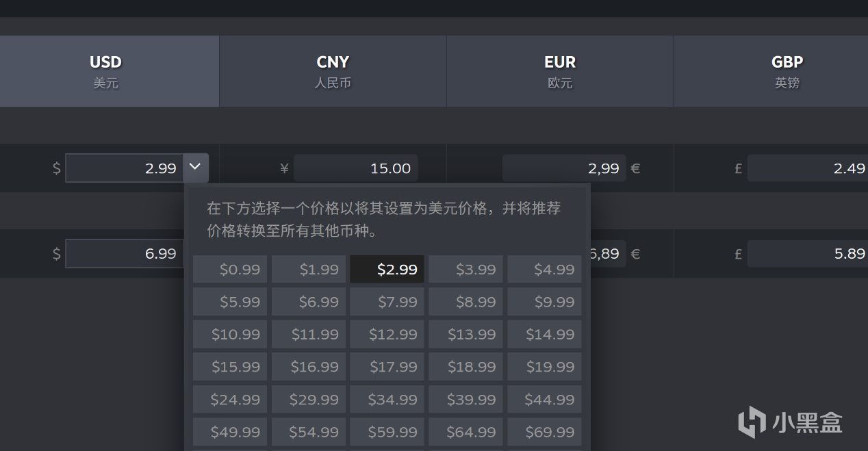Select the $4.99 price option
This screenshot has width=868, height=451.
click(544, 270)
